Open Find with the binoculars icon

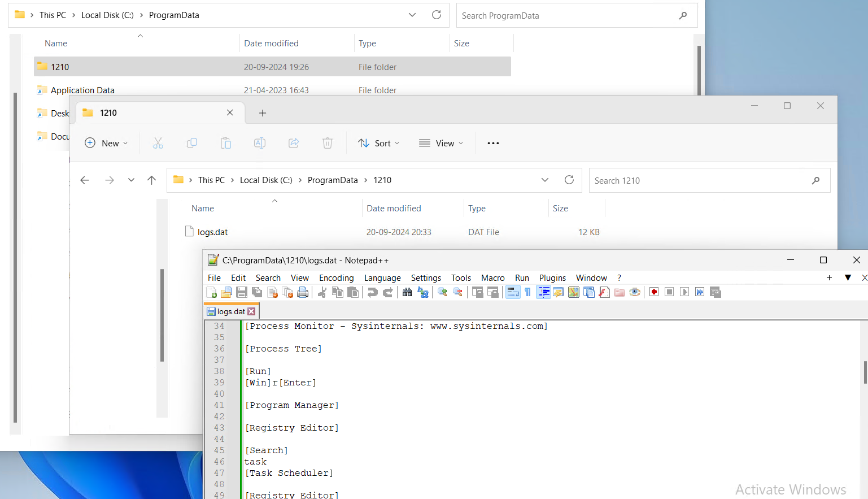(x=407, y=292)
